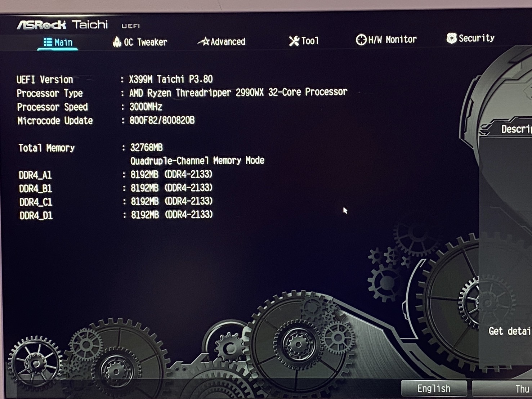Viewport: 532px width, 399px height.
Task: Select the DDR4_C1 row label
Action: click(x=36, y=202)
